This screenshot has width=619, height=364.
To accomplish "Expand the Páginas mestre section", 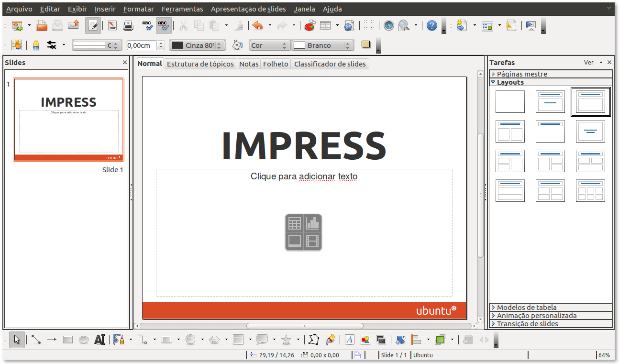I will (551, 74).
